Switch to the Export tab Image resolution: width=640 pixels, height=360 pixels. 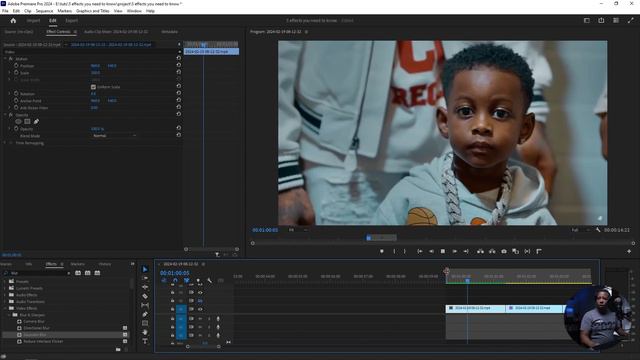[71, 20]
